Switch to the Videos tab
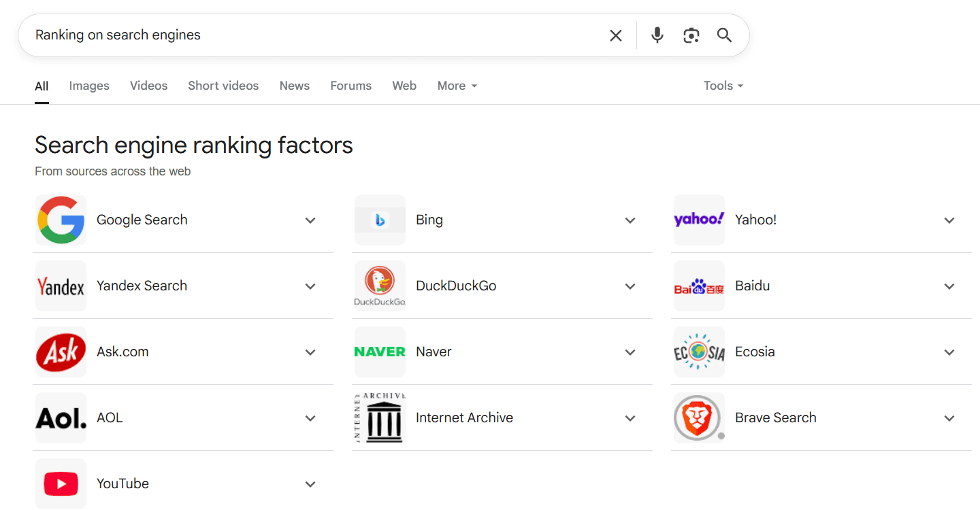The image size is (980, 510). point(148,86)
